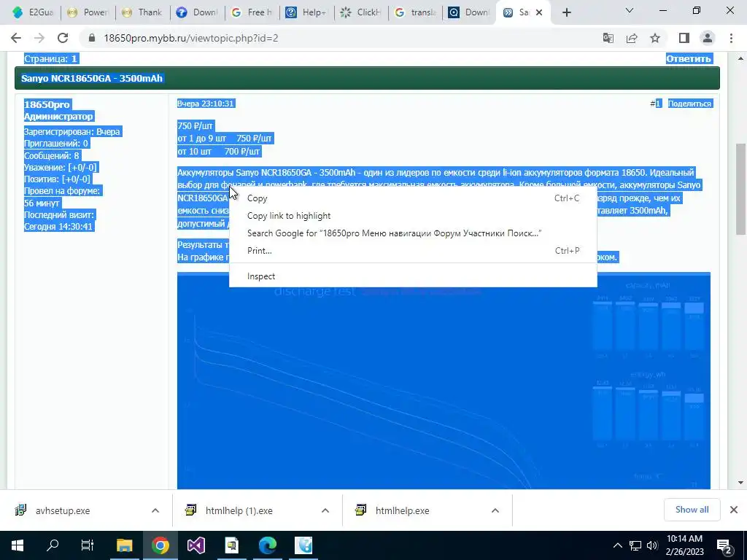Click the scrollbar down arrow
747x560 pixels.
740,483
